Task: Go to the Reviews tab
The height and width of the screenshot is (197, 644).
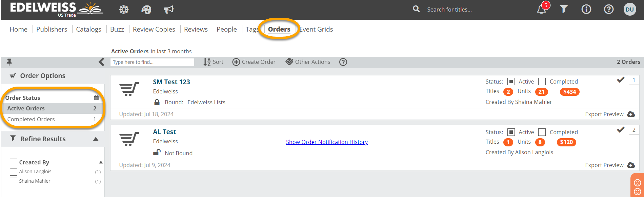Action: coord(196,29)
